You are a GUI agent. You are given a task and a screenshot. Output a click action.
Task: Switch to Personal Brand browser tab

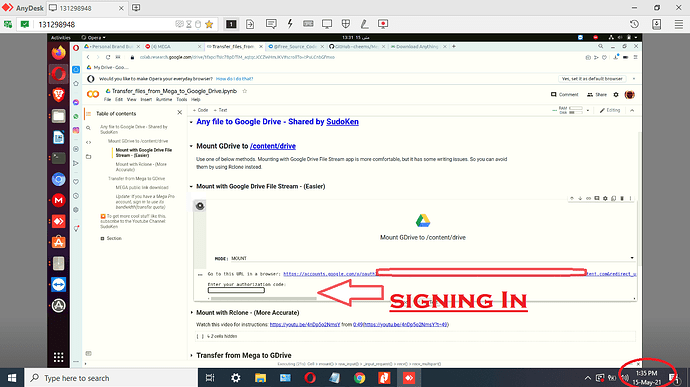tap(112, 47)
